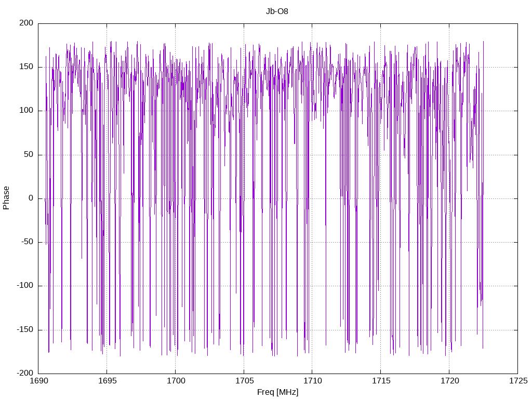This screenshot has height=399, width=532.
Task: Click the y-axis tick label '-100'
Action: tap(25, 286)
